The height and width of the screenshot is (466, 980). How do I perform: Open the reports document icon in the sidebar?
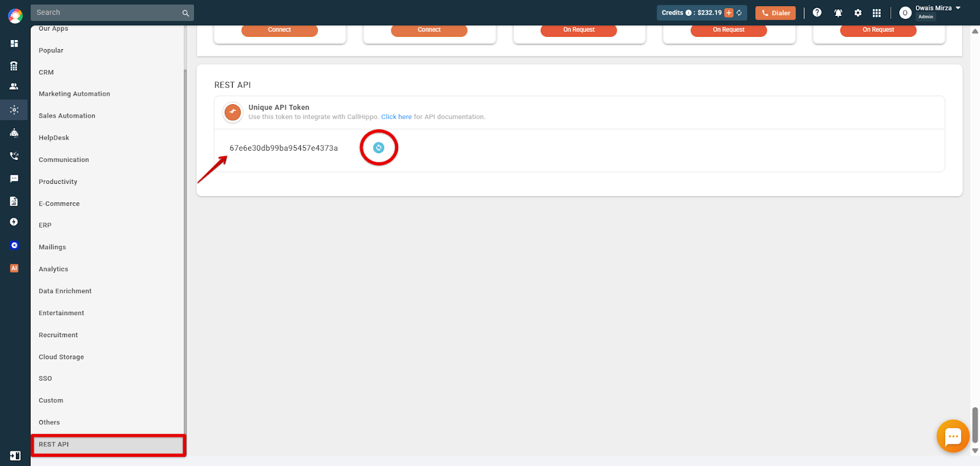click(x=14, y=201)
